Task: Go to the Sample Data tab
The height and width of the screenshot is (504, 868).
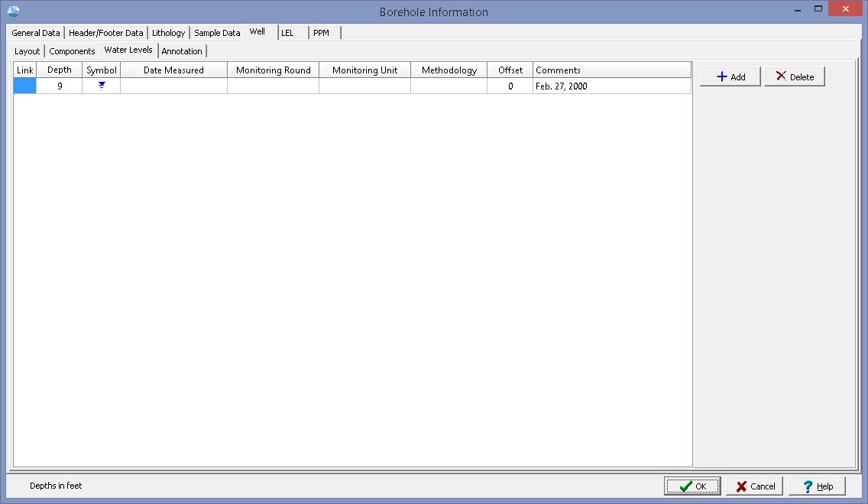Action: [217, 33]
